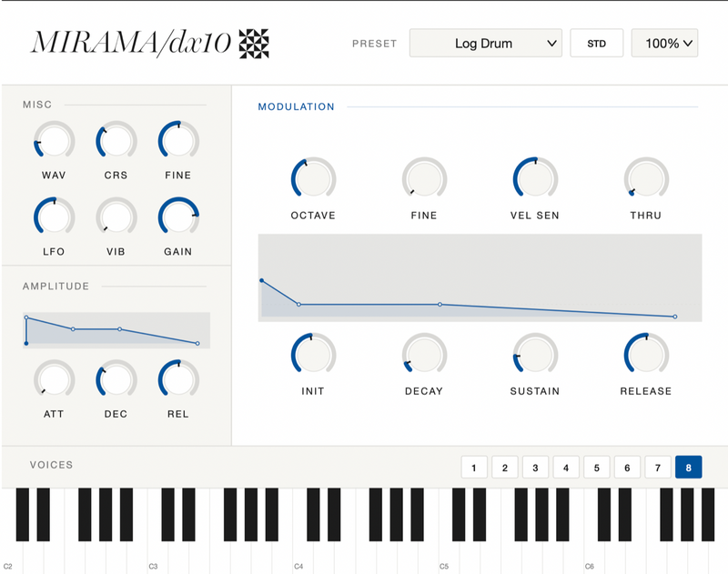The width and height of the screenshot is (728, 574).
Task: Select 7 voices
Action: (x=658, y=468)
